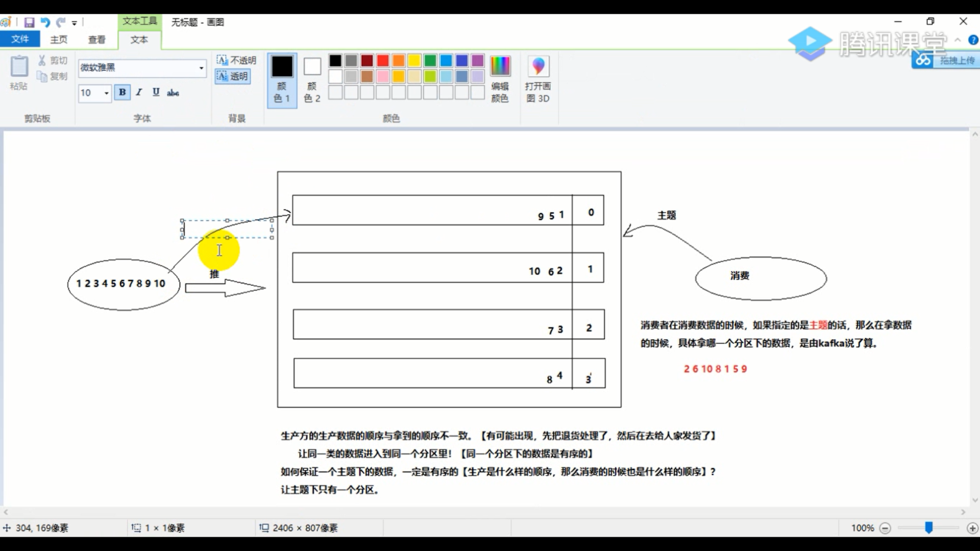Image resolution: width=980 pixels, height=551 pixels.
Task: Toggle Underline text formatting
Action: point(156,92)
